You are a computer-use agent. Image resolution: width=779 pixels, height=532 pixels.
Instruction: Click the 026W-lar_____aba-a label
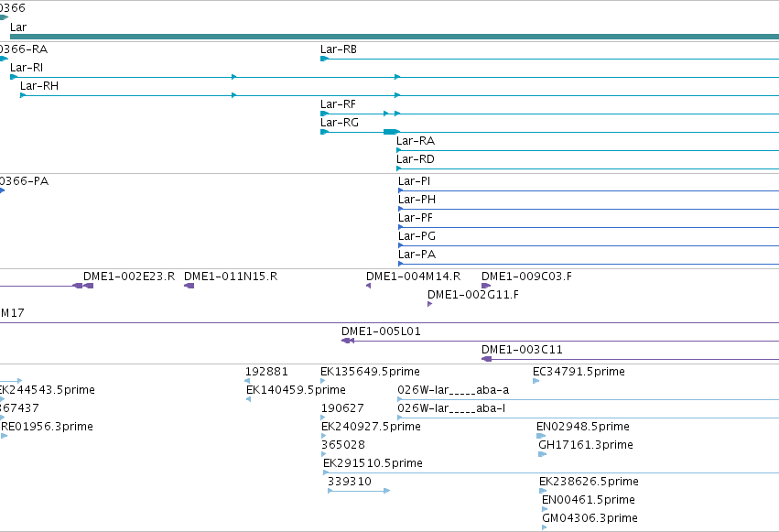453,390
